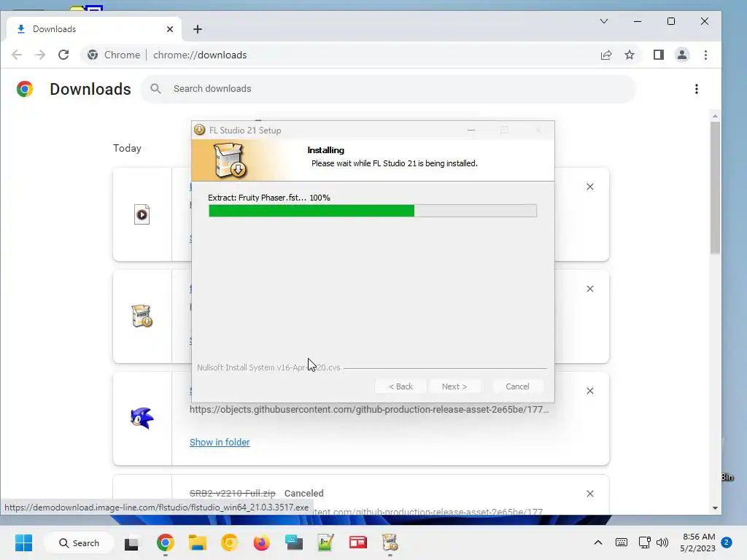Click the media file icon in first download
The image size is (747, 560).
[x=142, y=214]
